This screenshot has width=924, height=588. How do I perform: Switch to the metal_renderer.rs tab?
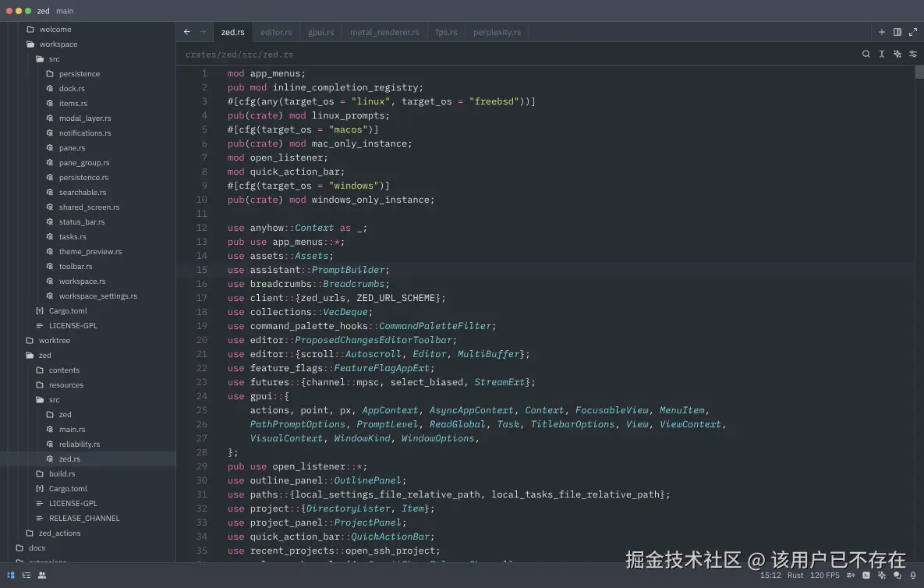click(384, 32)
